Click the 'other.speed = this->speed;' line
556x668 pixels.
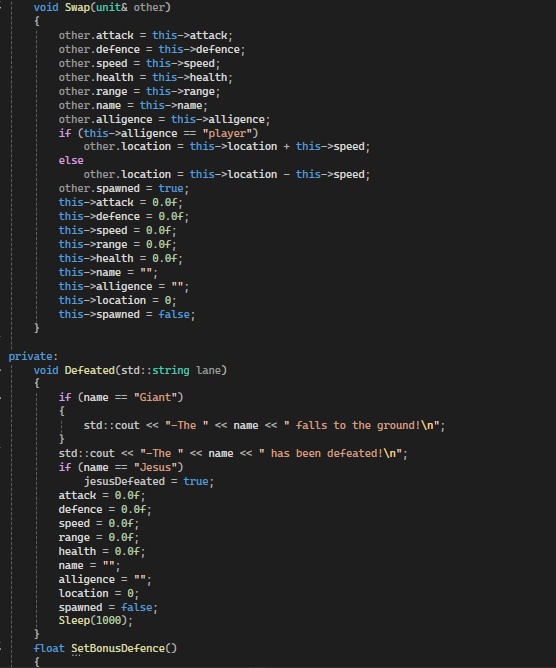click(x=139, y=63)
